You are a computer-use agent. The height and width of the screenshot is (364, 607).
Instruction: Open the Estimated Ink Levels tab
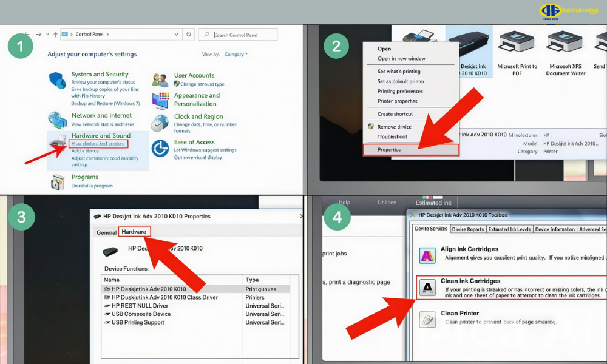click(x=509, y=229)
